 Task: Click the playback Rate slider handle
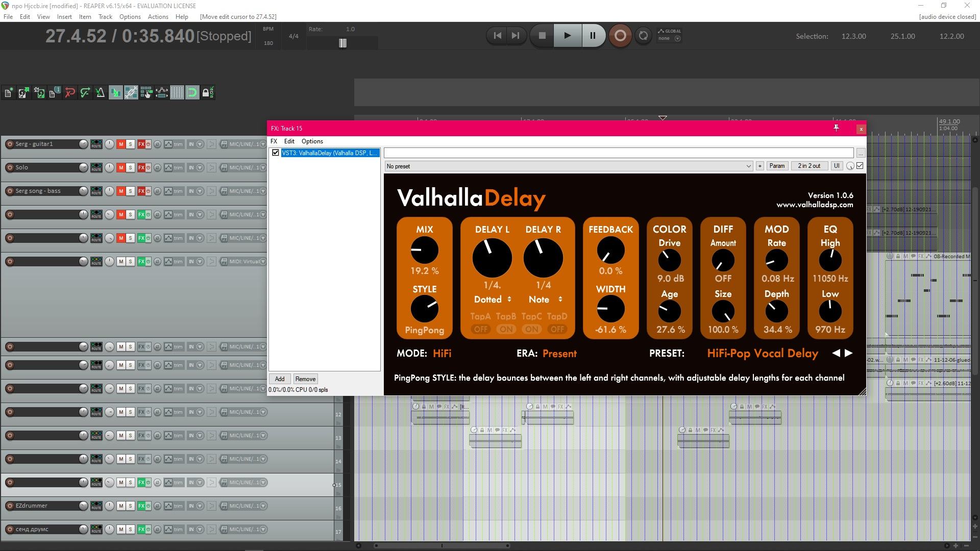(x=342, y=43)
